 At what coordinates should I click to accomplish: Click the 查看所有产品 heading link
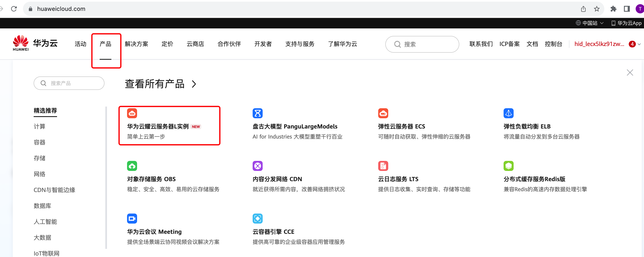[154, 84]
